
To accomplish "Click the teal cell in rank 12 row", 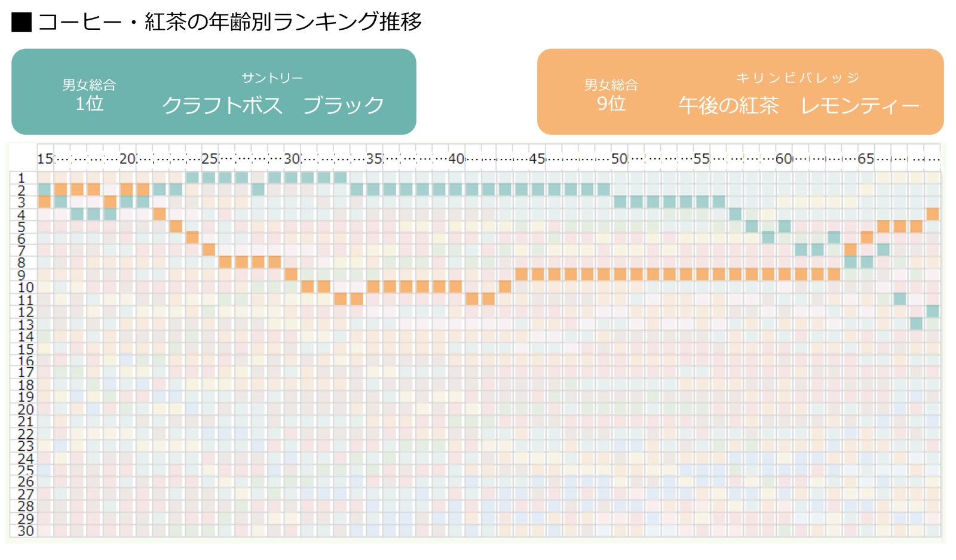I will [932, 311].
